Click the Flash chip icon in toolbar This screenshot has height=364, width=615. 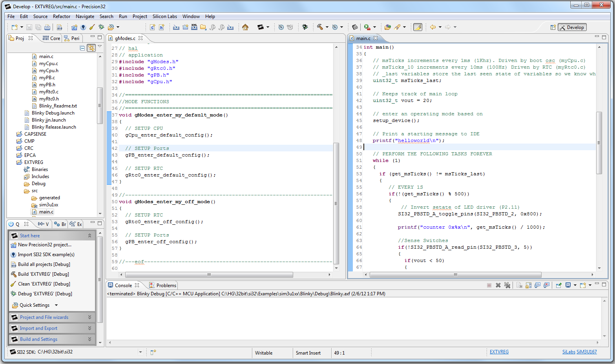[355, 27]
